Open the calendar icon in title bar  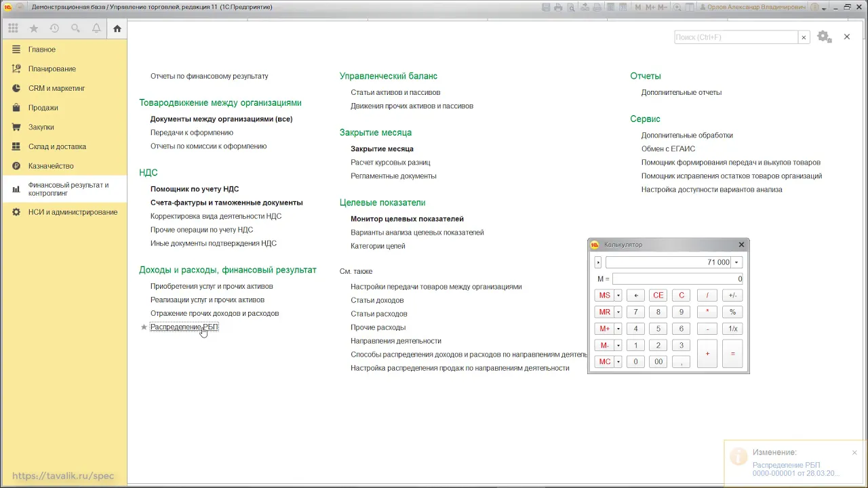click(x=623, y=7)
